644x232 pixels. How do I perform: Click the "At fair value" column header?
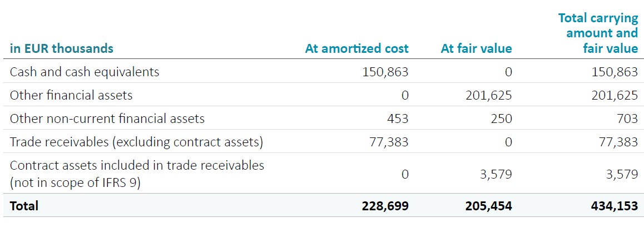pos(476,48)
